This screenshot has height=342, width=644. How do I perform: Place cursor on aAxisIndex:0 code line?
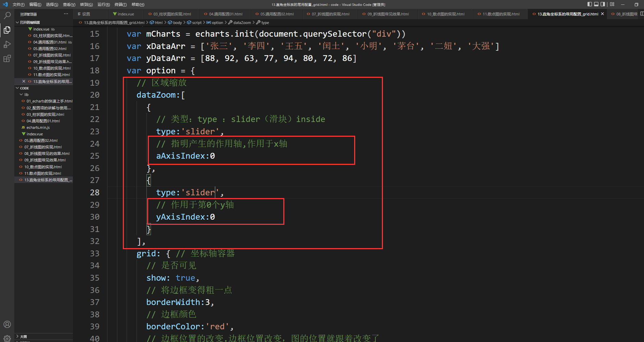185,156
